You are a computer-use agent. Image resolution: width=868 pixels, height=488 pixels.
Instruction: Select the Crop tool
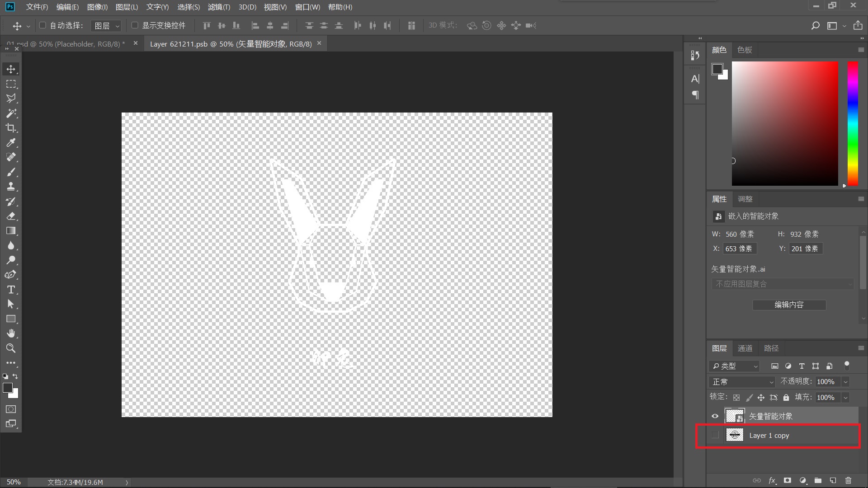(x=11, y=128)
